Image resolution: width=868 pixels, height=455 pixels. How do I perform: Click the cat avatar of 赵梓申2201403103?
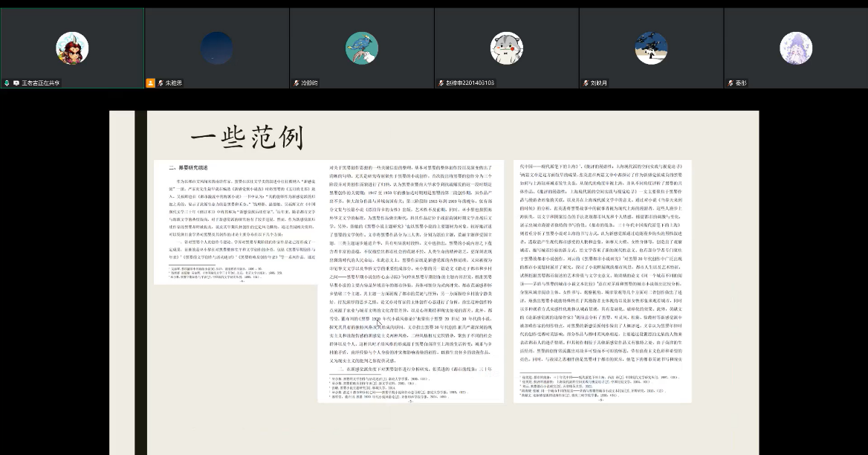pyautogui.click(x=506, y=48)
